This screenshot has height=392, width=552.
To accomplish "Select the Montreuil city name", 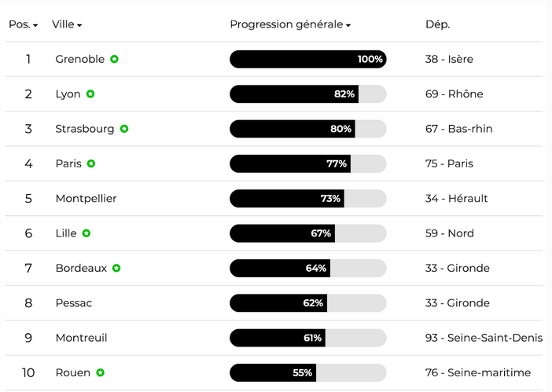I will pyautogui.click(x=81, y=338).
